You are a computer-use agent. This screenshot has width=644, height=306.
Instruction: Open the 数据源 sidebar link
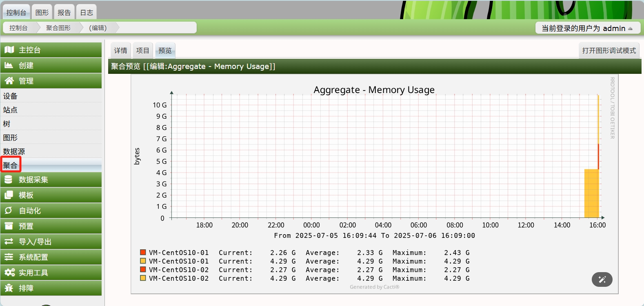pyautogui.click(x=14, y=151)
